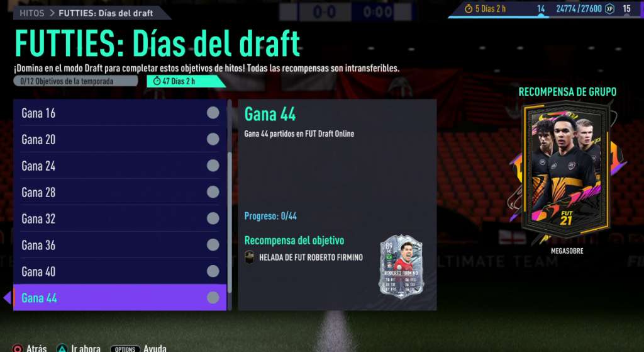Screen dimensions: 644x352
Task: Click the pack icon beside Helada de FUT
Action: (x=249, y=257)
